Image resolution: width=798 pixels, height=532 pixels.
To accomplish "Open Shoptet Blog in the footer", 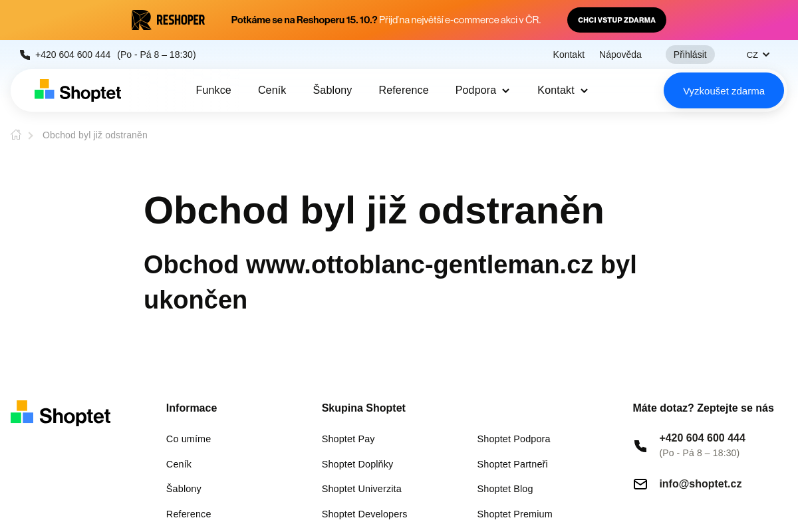I will (505, 489).
